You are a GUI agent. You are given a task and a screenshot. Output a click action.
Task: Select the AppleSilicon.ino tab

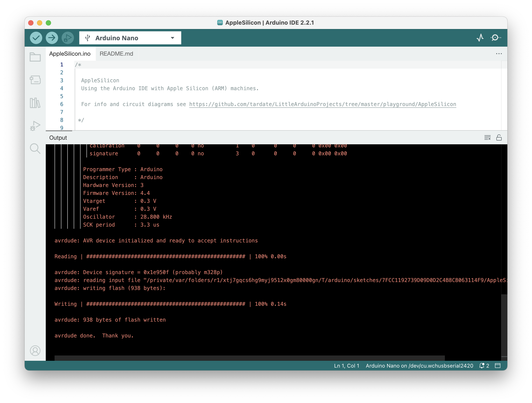[x=70, y=54]
